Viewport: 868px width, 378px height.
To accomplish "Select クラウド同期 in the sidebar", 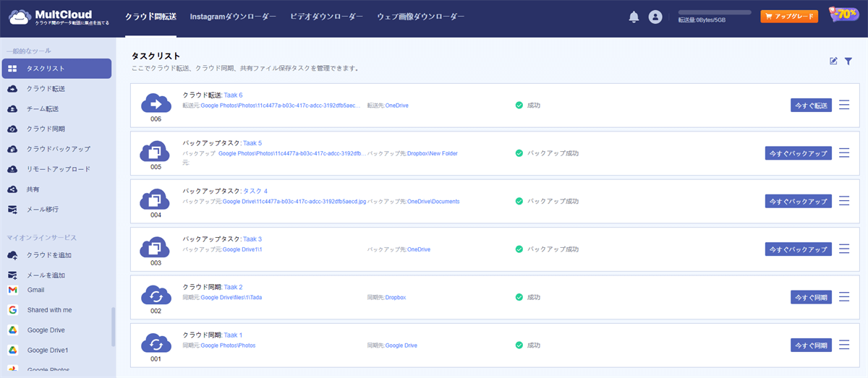I will [46, 129].
